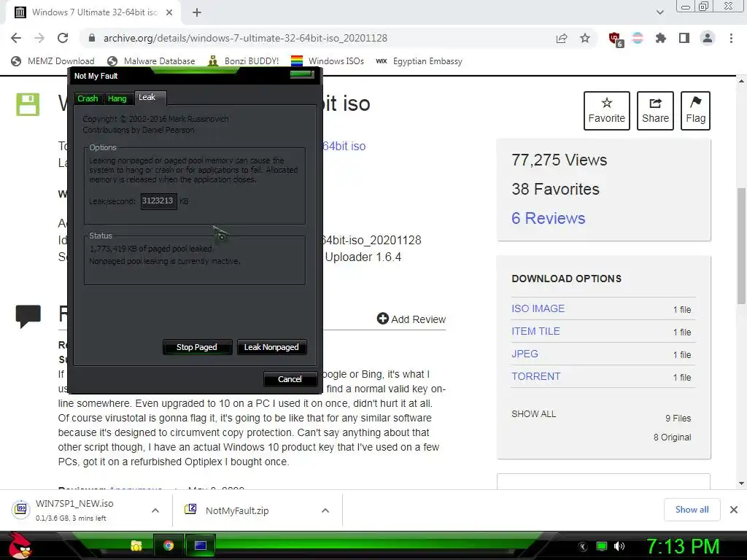Click the JPEG download option

coord(525,354)
